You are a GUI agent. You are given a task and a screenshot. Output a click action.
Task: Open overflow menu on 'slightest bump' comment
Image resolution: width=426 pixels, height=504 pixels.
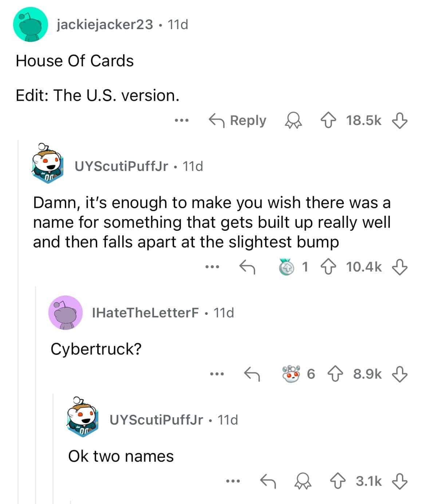click(212, 267)
